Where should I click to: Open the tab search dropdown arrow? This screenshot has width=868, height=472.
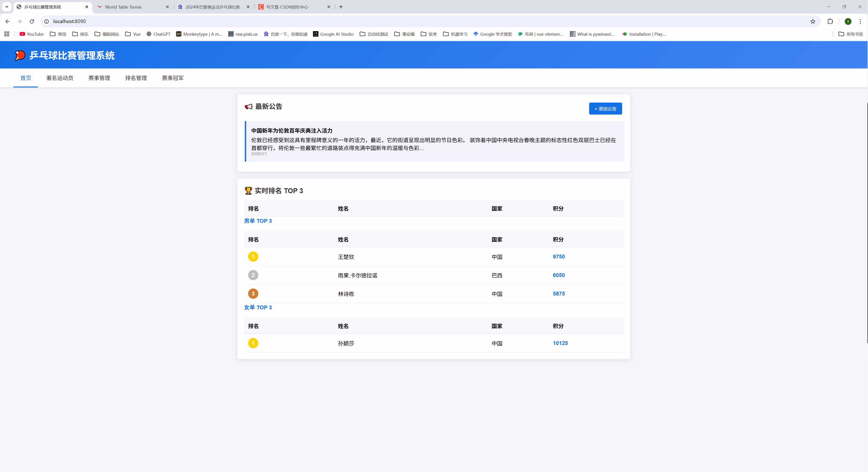pyautogui.click(x=7, y=7)
